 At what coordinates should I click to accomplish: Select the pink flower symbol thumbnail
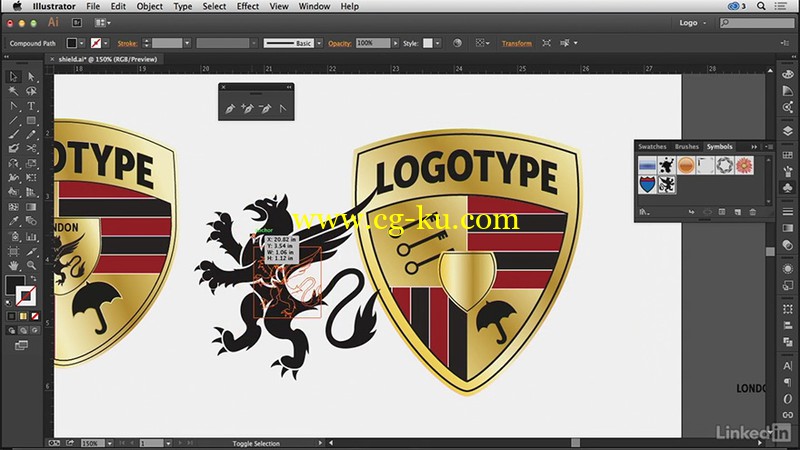tap(744, 165)
